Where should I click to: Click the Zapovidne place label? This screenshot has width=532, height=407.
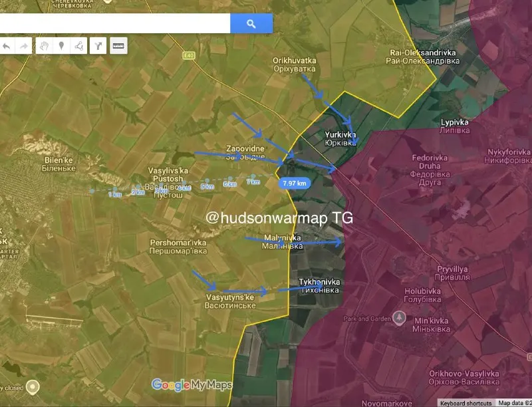(x=245, y=153)
